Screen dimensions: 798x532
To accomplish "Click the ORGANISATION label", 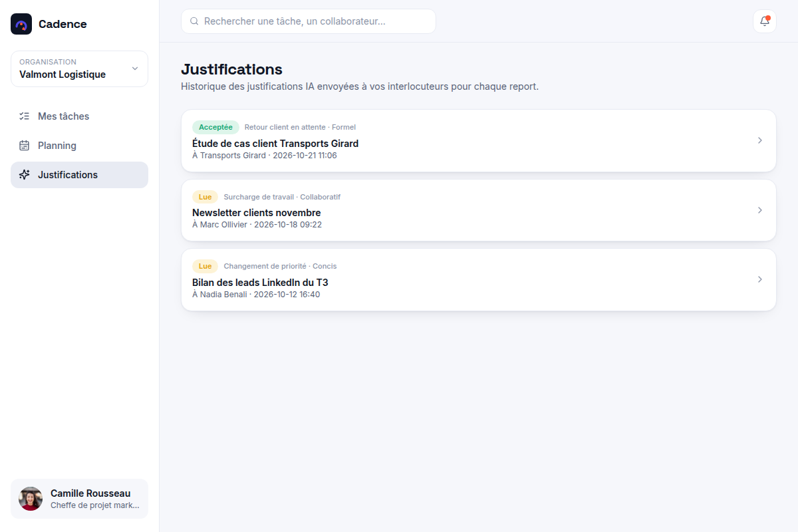I will 48,62.
